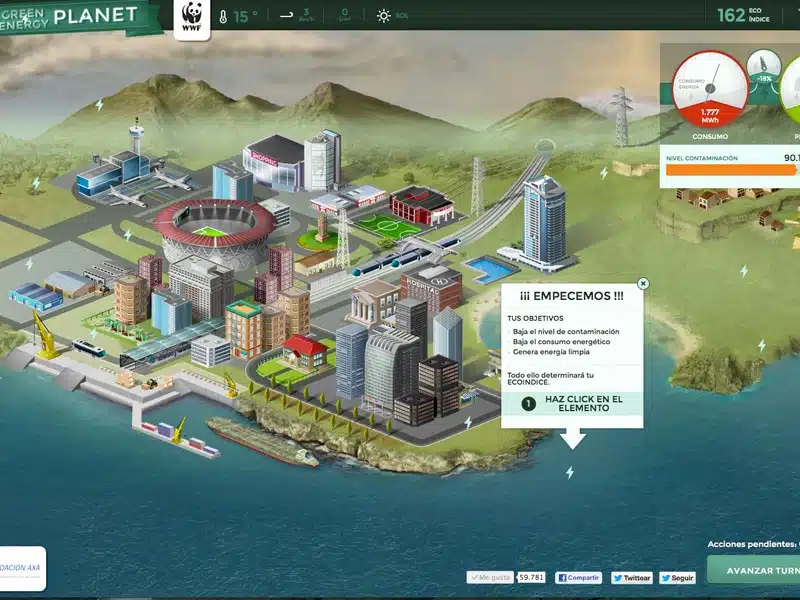Click the lightning bolt below popup arrow
This screenshot has width=800, height=600.
pos(570,472)
